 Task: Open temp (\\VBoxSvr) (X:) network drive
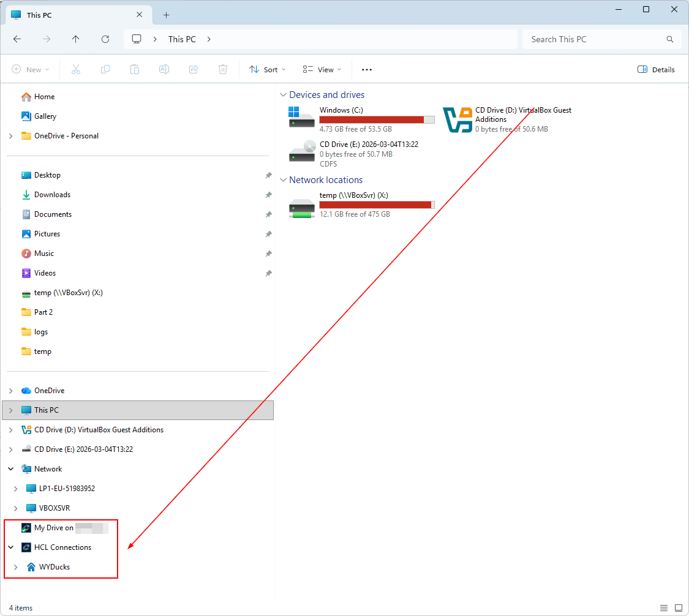302,205
